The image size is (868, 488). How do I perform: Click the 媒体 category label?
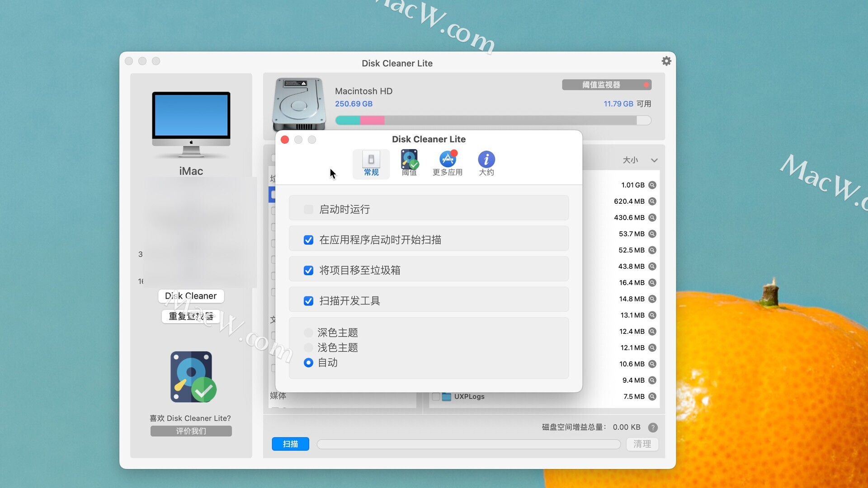click(278, 396)
